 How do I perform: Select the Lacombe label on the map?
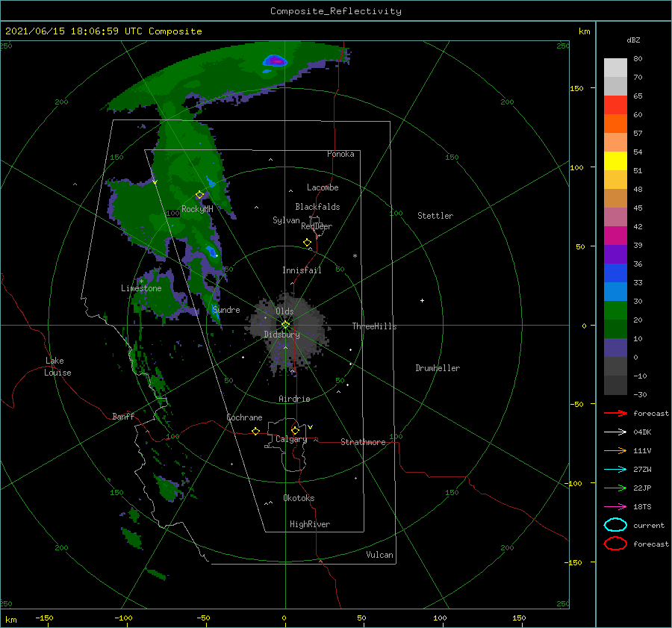[x=323, y=187]
